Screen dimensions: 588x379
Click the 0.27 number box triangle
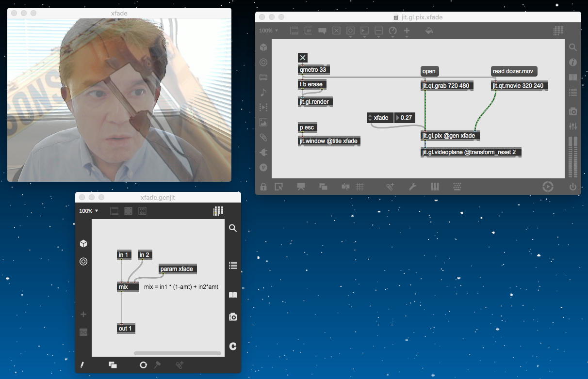pos(398,118)
